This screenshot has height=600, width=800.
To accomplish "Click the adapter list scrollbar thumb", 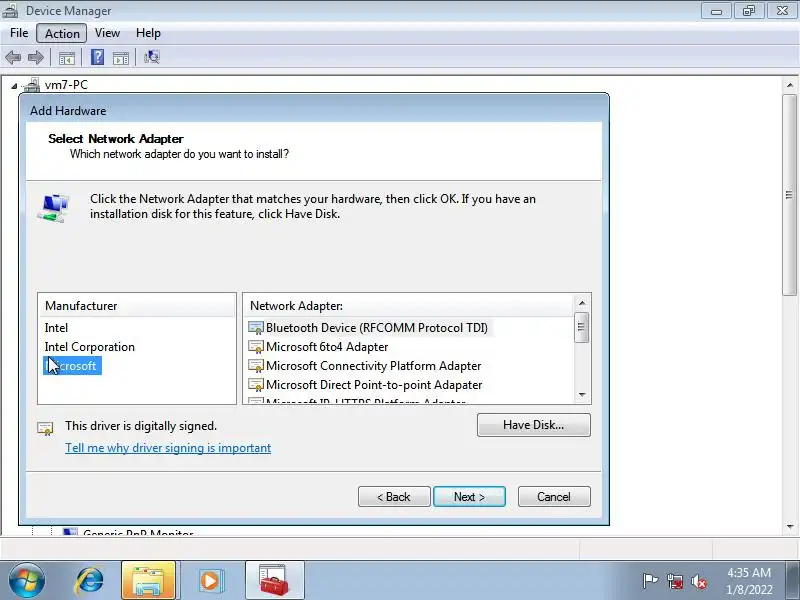I will point(582,327).
